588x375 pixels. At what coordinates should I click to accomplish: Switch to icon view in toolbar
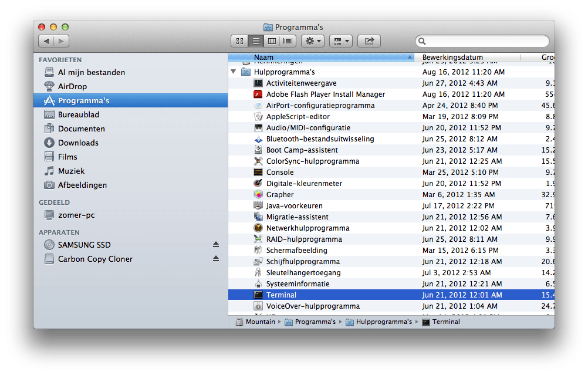pyautogui.click(x=239, y=41)
